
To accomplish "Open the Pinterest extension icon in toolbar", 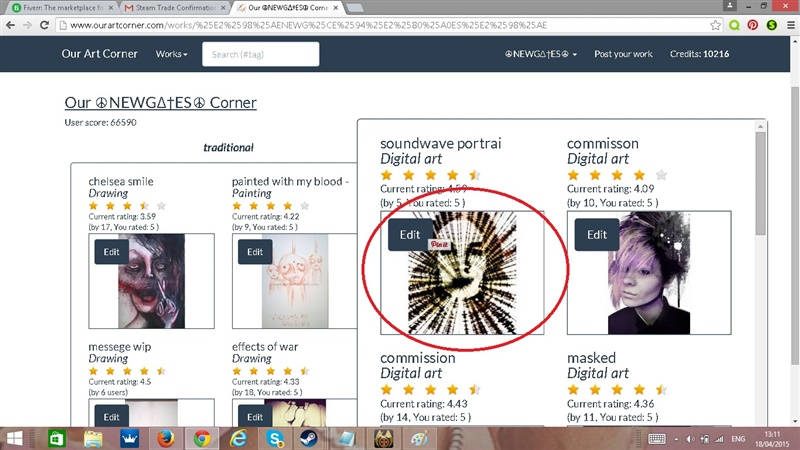I will (753, 25).
